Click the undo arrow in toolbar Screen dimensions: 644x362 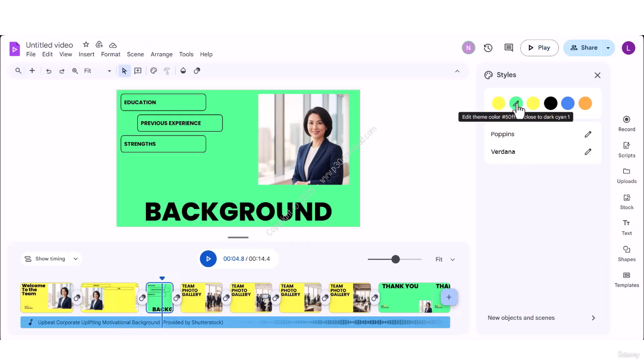tap(49, 71)
